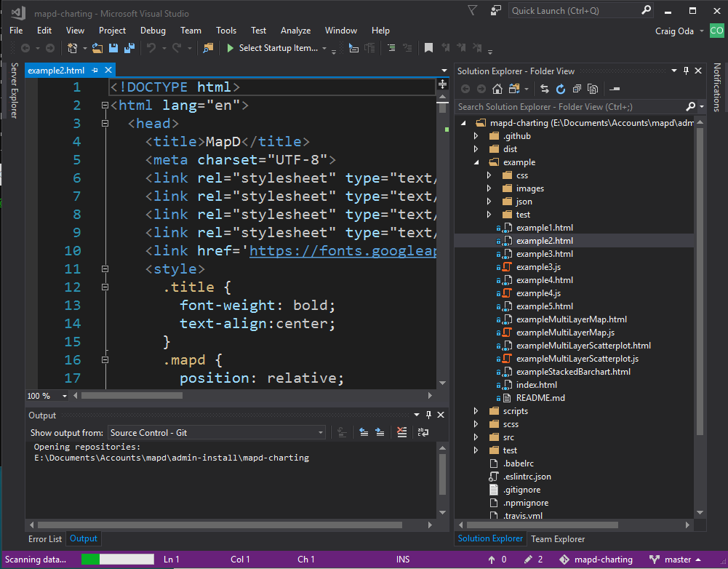
Task: Click the notifications flag filter icon
Action: [x=472, y=11]
